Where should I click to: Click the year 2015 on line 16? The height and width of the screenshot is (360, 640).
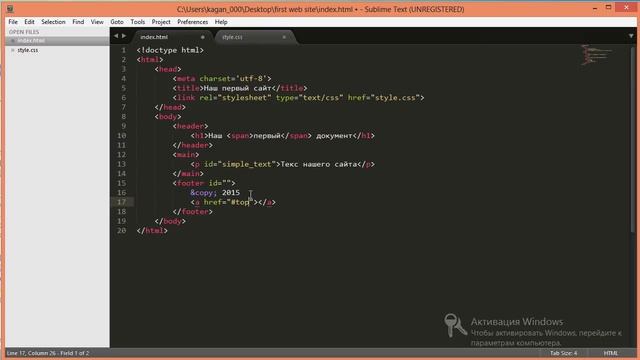(231, 193)
